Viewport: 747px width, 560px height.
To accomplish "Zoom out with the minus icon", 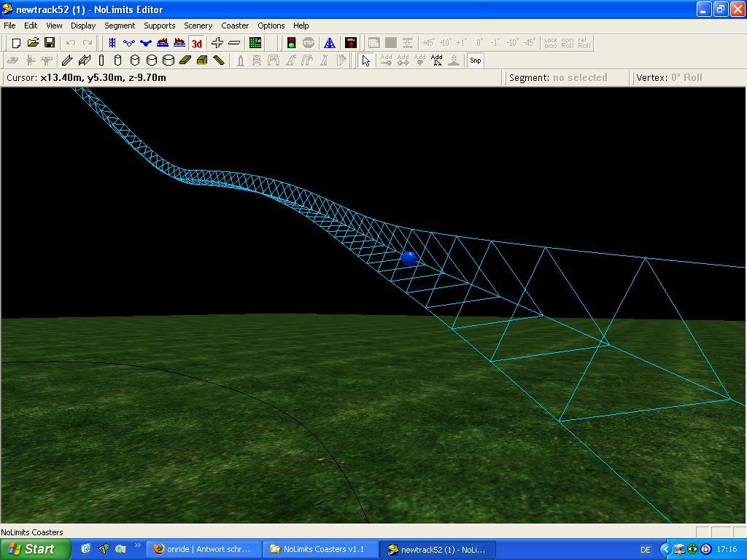I will click(234, 43).
